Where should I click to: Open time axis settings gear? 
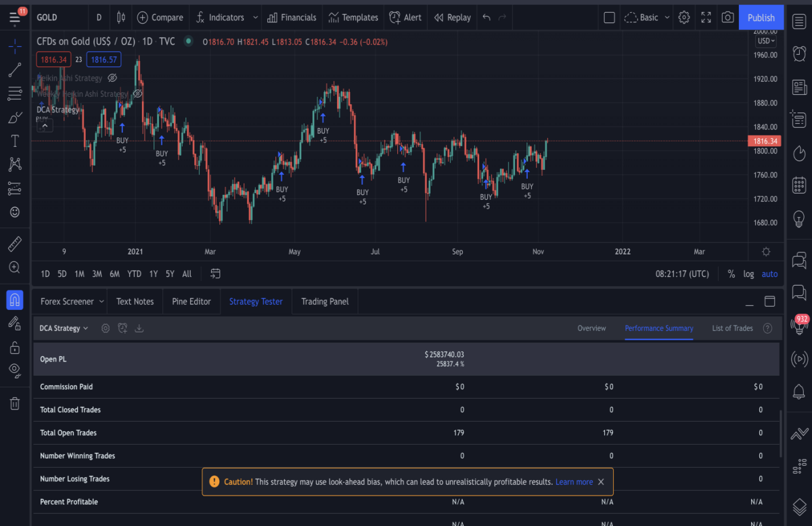(766, 251)
